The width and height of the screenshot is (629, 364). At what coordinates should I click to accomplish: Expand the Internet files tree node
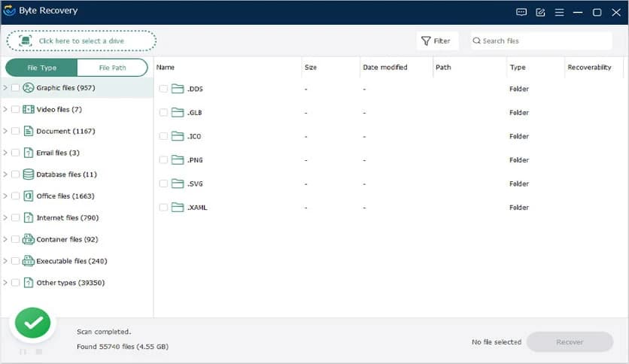pyautogui.click(x=5, y=217)
